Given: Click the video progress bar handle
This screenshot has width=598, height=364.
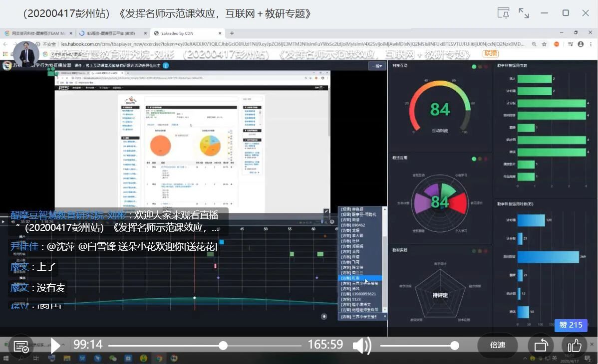Looking at the screenshot, I should (223, 346).
